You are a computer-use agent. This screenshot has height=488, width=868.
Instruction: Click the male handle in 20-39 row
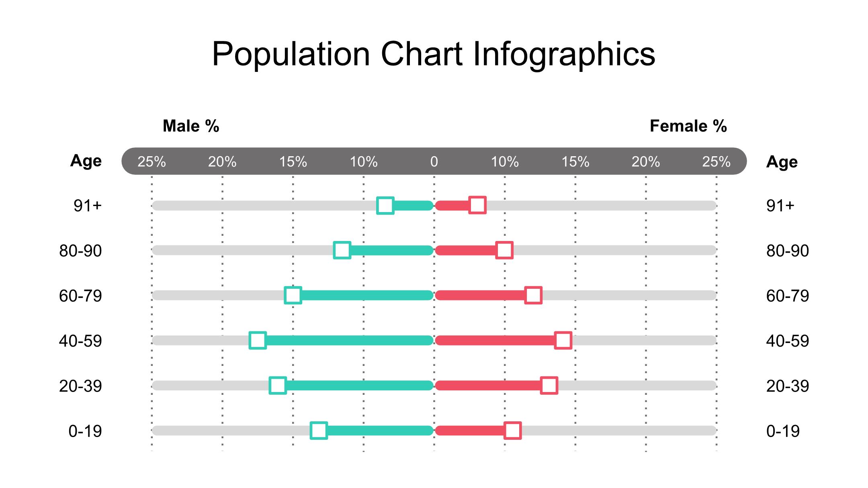click(x=278, y=386)
